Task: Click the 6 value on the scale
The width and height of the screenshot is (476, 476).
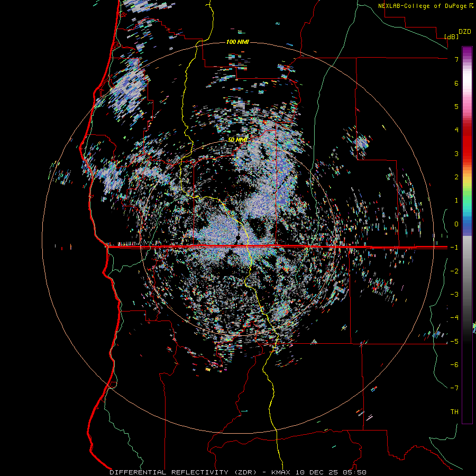Action: [456, 83]
